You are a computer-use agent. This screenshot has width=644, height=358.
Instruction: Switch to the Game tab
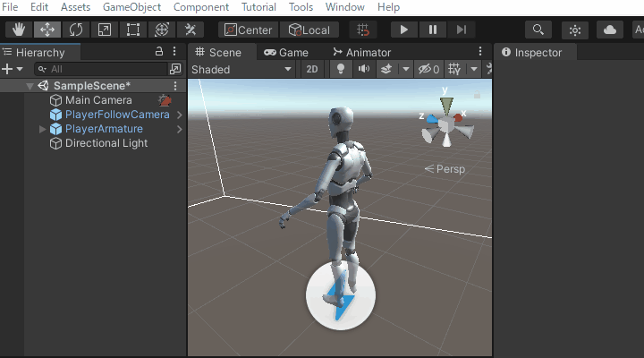click(286, 52)
